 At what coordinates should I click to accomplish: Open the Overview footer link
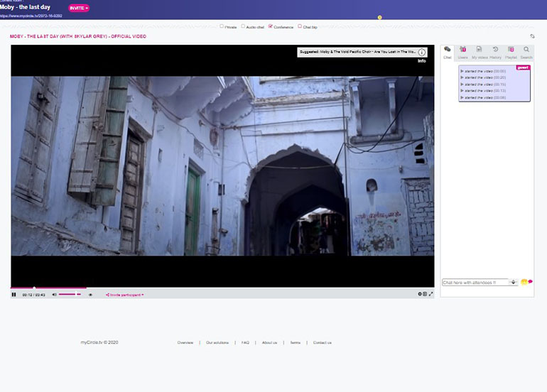[x=185, y=343]
